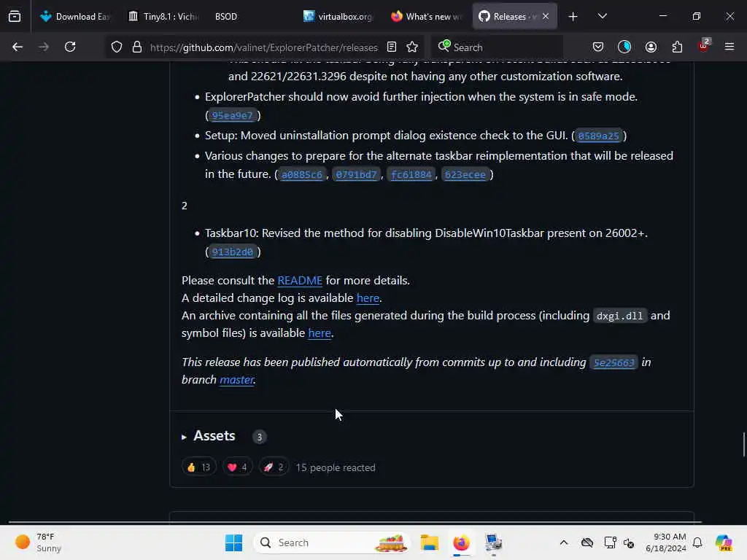
Task: Open commit 0791bd7 link
Action: coord(356,174)
